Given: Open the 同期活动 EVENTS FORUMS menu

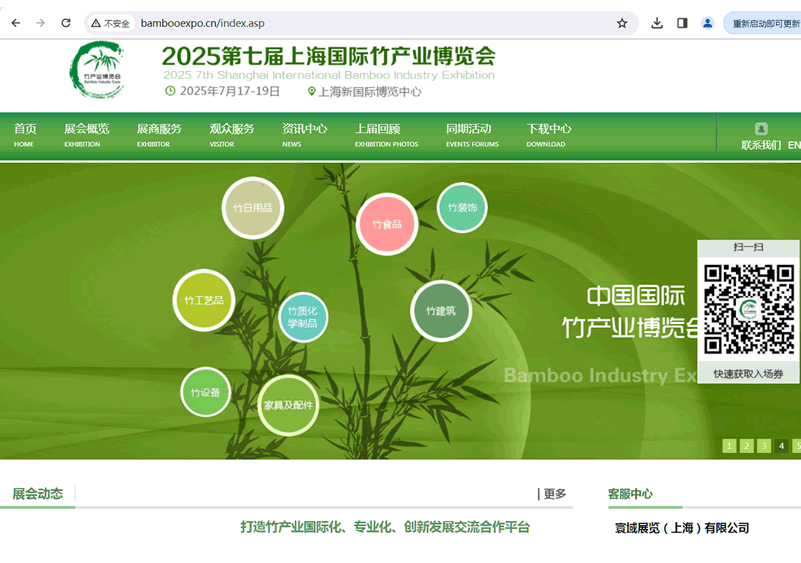Looking at the screenshot, I should click(472, 135).
